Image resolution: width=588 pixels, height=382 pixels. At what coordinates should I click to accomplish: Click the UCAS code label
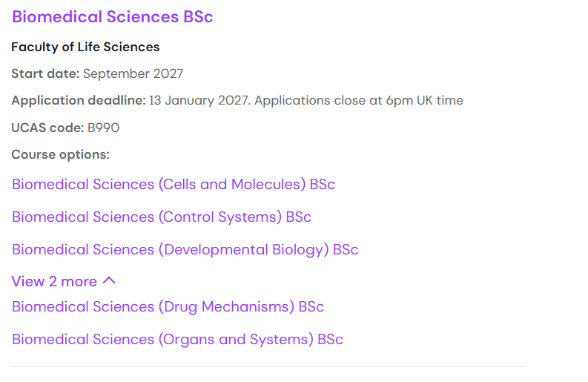click(47, 128)
